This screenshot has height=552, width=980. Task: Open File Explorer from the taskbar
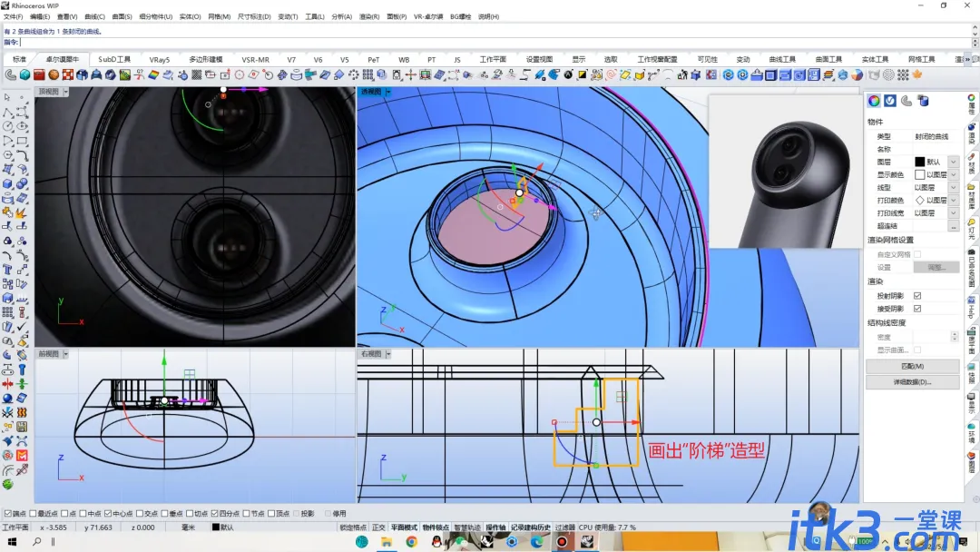pyautogui.click(x=387, y=541)
